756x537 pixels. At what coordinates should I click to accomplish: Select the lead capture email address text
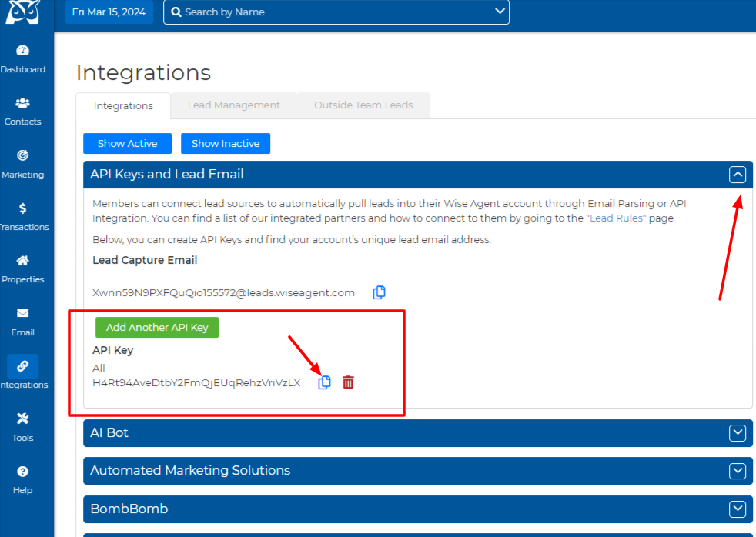223,293
